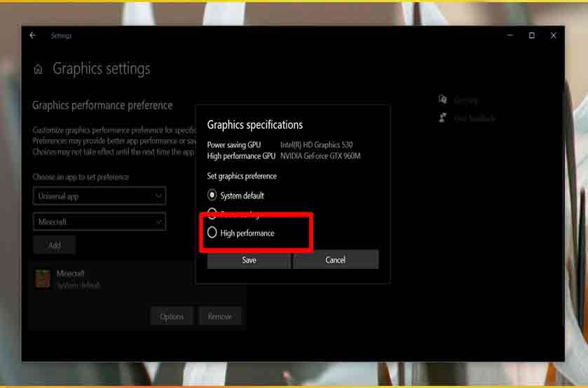This screenshot has width=588, height=388.
Task: Click the Power saving GPU label
Action: tap(234, 145)
